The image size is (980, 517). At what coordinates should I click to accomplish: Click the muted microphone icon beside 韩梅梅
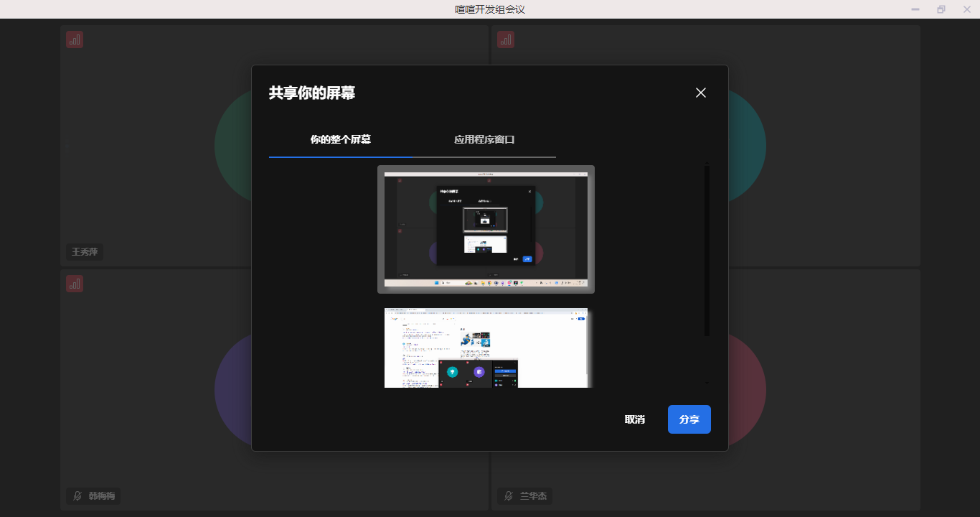[77, 496]
